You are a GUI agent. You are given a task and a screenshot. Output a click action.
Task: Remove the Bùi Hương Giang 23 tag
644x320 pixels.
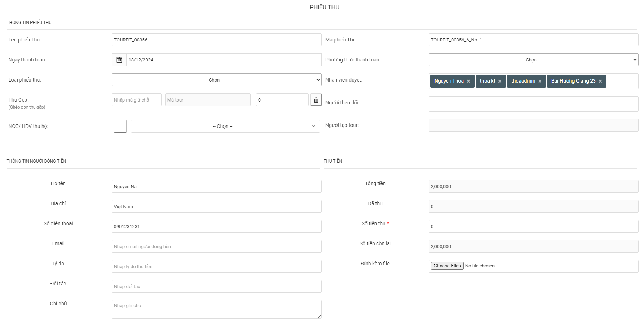(x=600, y=81)
